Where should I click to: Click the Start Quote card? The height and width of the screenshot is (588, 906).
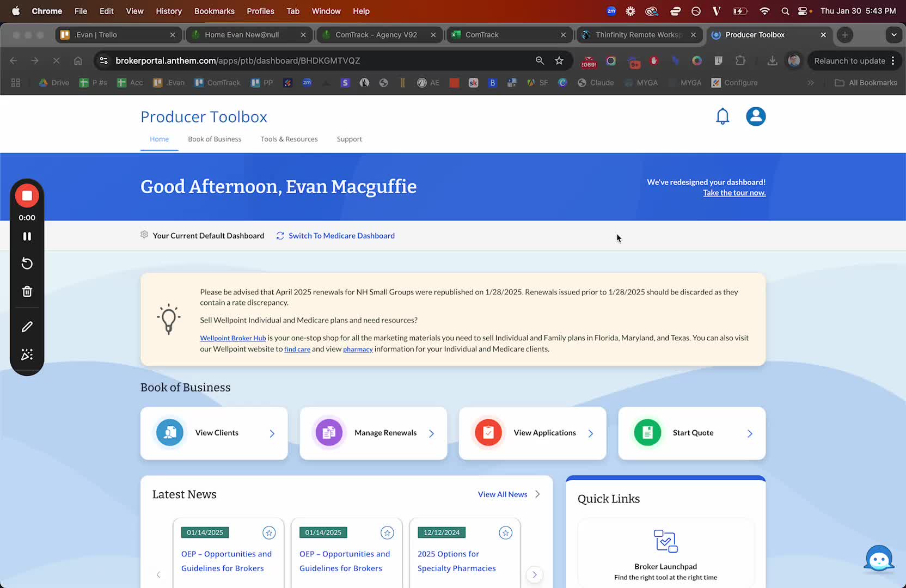[692, 433]
